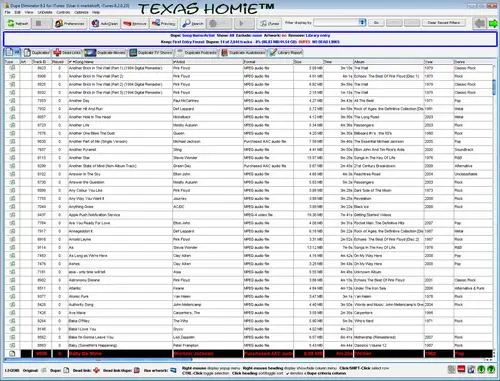Click the green forward arrow icon
500x381 pixels.
(x=493, y=24)
